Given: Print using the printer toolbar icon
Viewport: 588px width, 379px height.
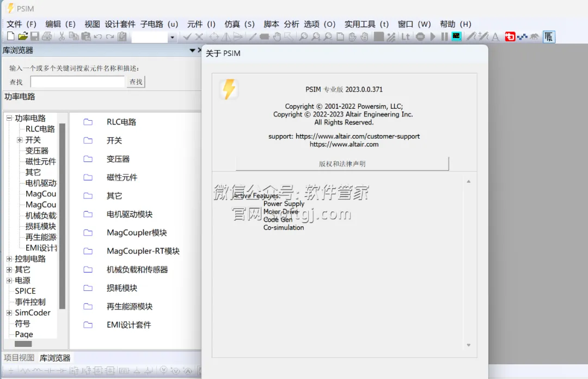Looking at the screenshot, I should click(47, 36).
